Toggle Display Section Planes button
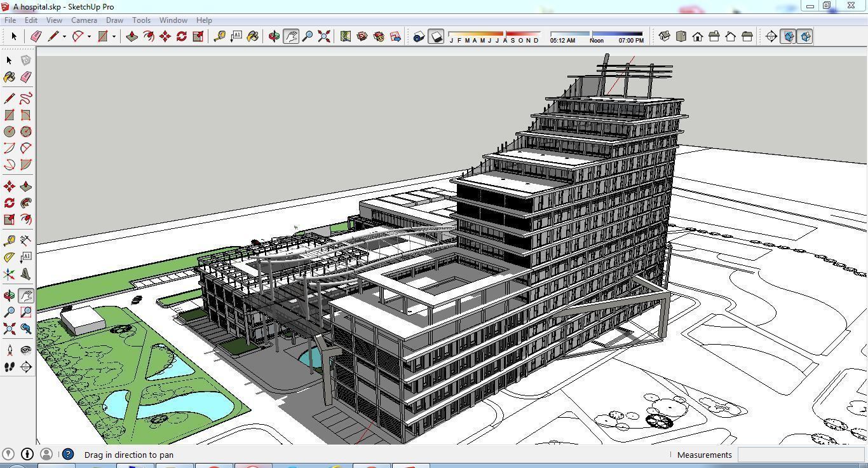The height and width of the screenshot is (468, 868). 788,37
